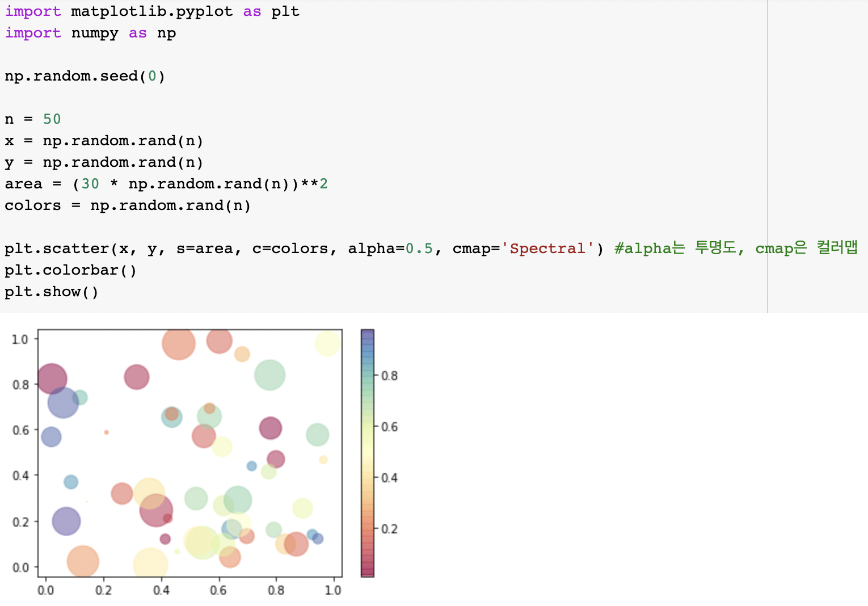Click the colorbar tick label 0.6
868x606 pixels.
(389, 427)
